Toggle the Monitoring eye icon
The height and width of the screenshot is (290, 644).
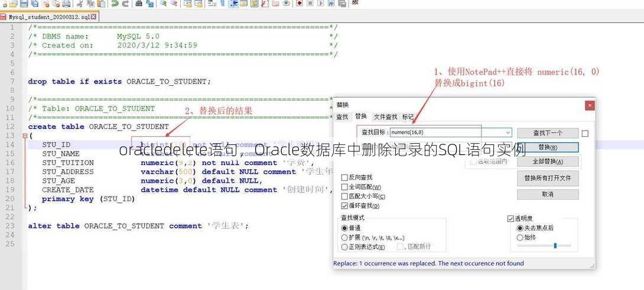click(x=286, y=4)
